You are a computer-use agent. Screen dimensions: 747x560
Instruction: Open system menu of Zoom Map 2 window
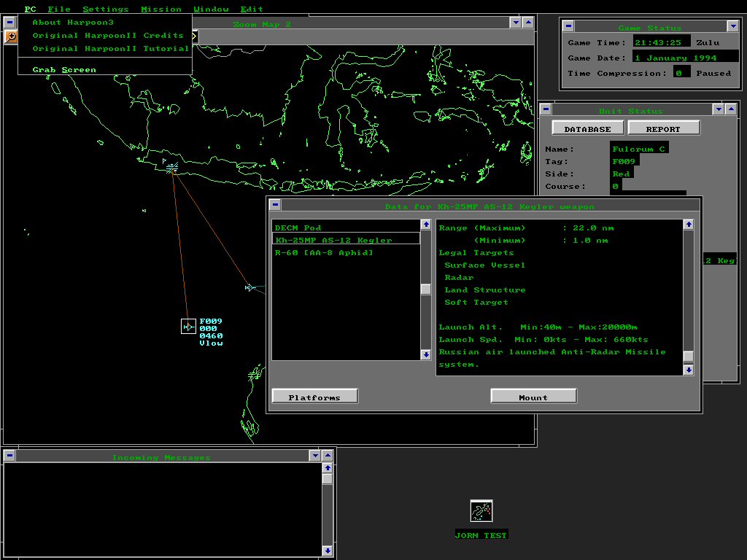tap(9, 23)
